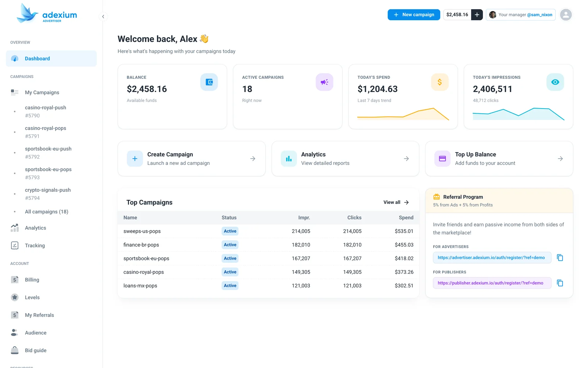Viewport: 588px width, 368px height.
Task: Open Bid guide in the sidebar
Action: (x=51, y=350)
